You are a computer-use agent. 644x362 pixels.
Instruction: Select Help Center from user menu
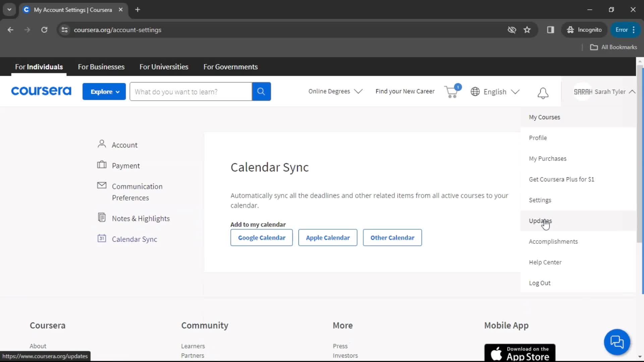pyautogui.click(x=578, y=262)
